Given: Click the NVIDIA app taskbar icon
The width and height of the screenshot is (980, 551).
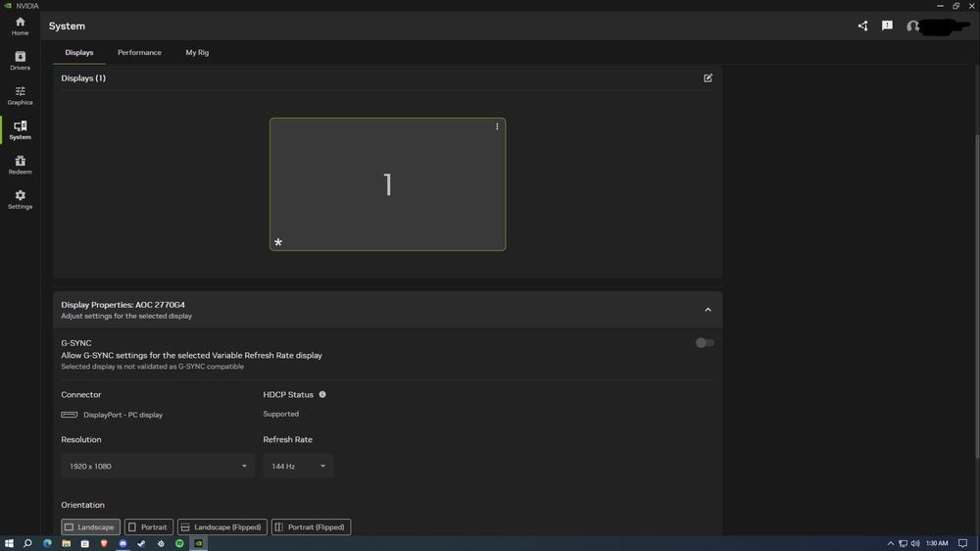Looking at the screenshot, I should tap(199, 543).
